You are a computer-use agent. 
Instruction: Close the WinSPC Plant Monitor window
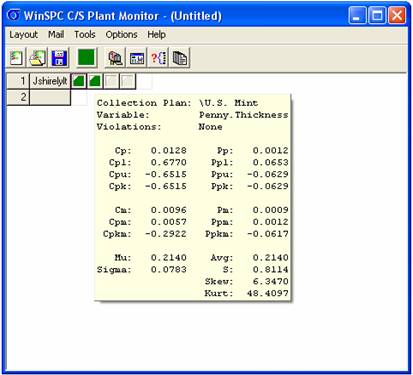click(397, 16)
